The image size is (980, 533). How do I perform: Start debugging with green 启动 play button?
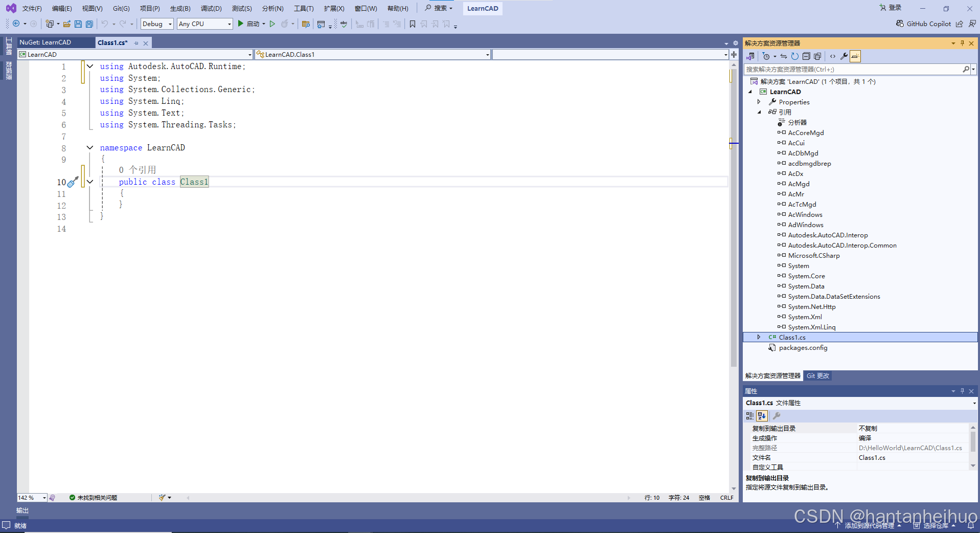[x=248, y=24]
